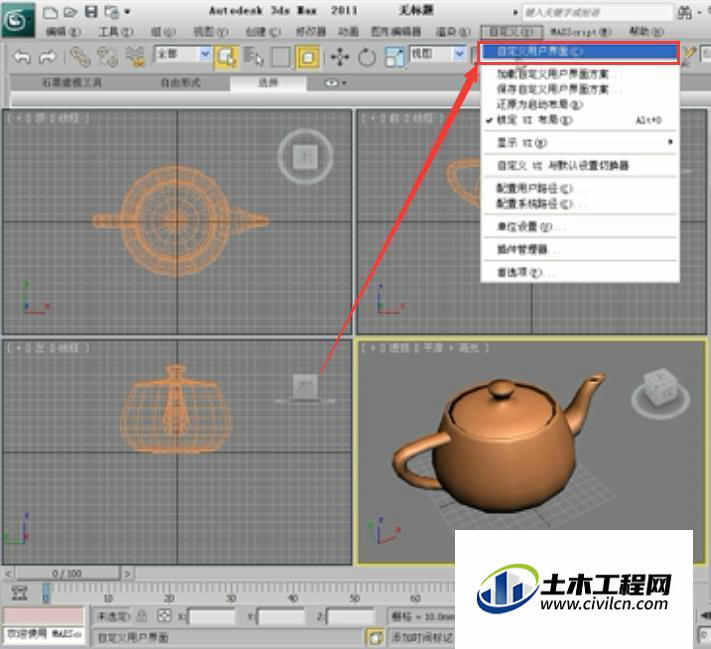Open the 3ds Max application logo menu

(18, 19)
